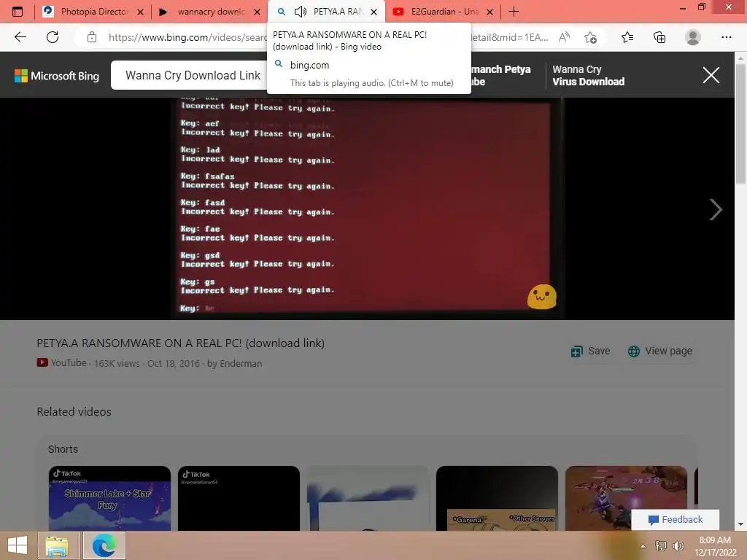Image resolution: width=747 pixels, height=560 pixels.
Task: Click the Edge taskbar icon
Action: coord(104,545)
